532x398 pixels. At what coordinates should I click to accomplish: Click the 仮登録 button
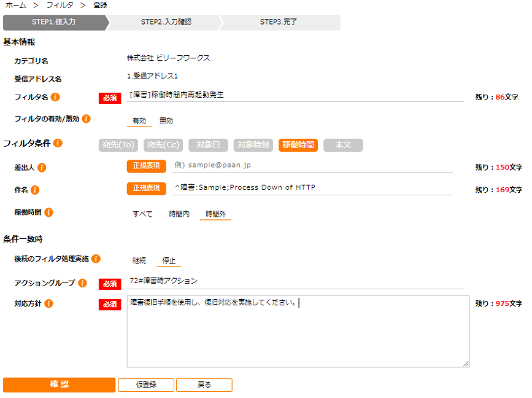pos(146,385)
